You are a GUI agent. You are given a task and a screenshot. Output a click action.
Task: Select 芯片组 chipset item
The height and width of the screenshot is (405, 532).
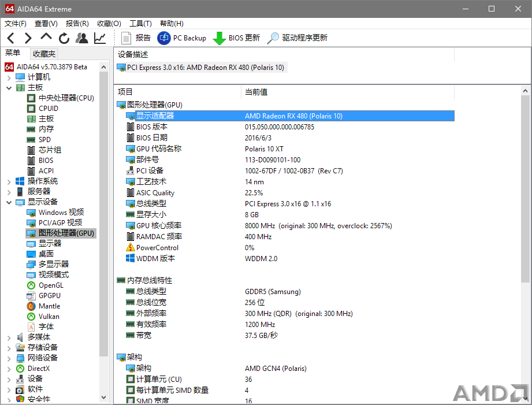click(50, 150)
